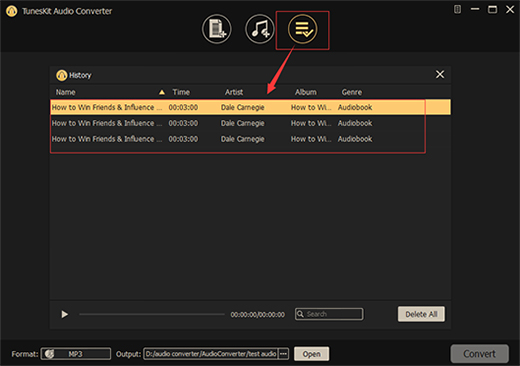Screen dimensions: 520x366
Task: Open the converted history list icon
Action: click(x=303, y=29)
